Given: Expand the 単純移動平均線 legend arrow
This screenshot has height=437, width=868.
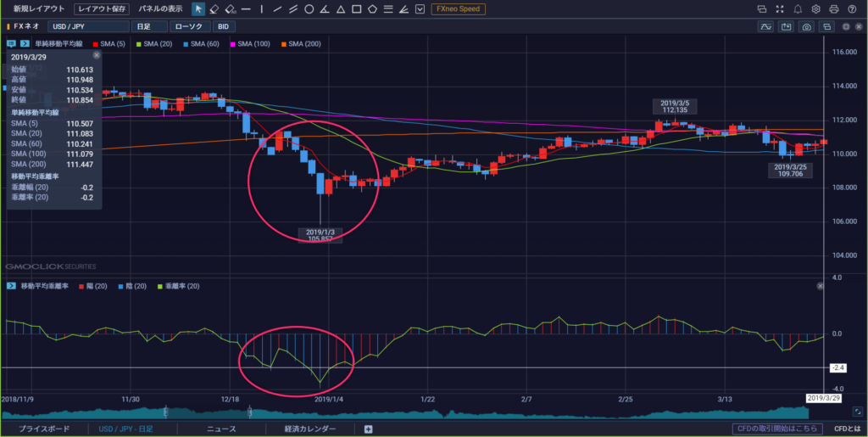Looking at the screenshot, I should (25, 44).
